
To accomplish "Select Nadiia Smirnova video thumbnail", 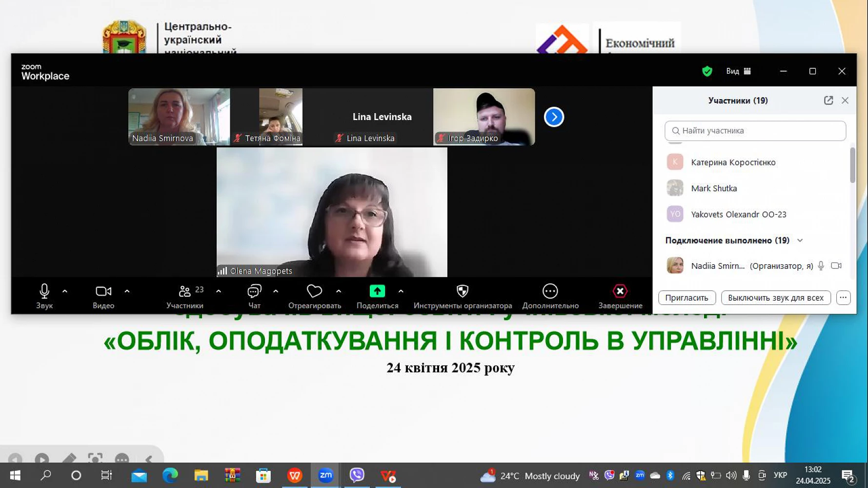I will pos(179,117).
